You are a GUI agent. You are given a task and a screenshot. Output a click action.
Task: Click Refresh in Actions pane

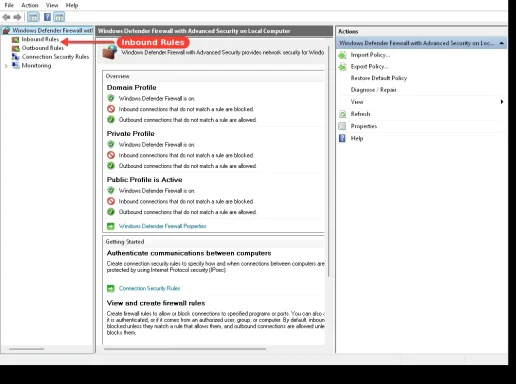(x=360, y=114)
